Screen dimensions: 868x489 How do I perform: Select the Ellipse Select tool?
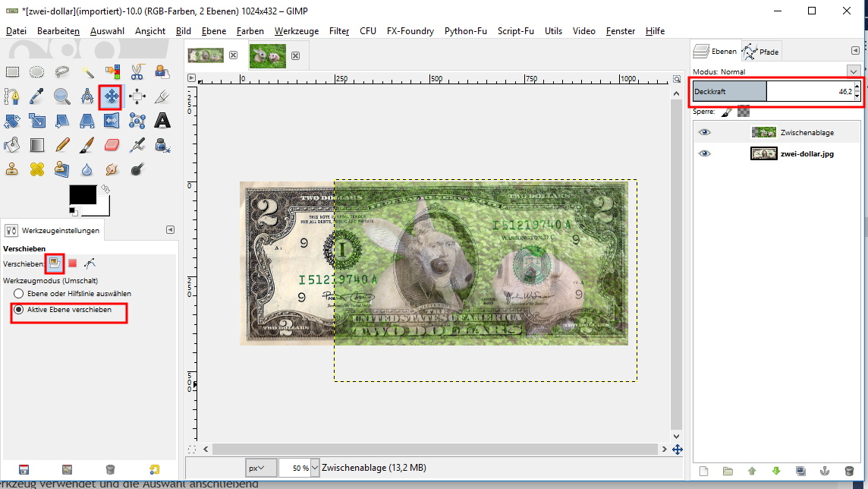coord(36,72)
